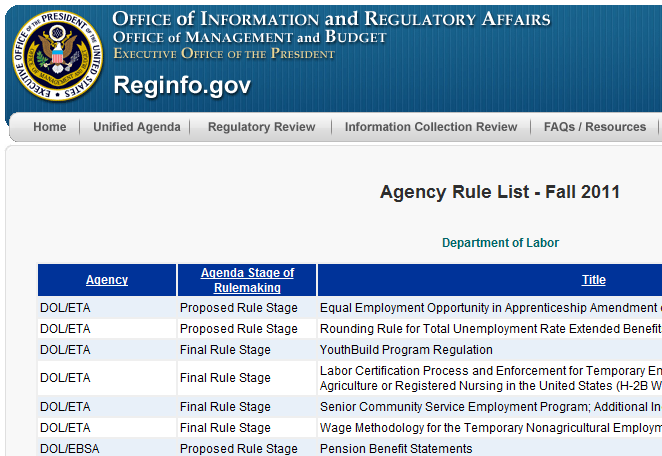Screen dimensions: 662x456
Task: Click the Reginfo.gov site title
Action: pyautogui.click(x=182, y=85)
